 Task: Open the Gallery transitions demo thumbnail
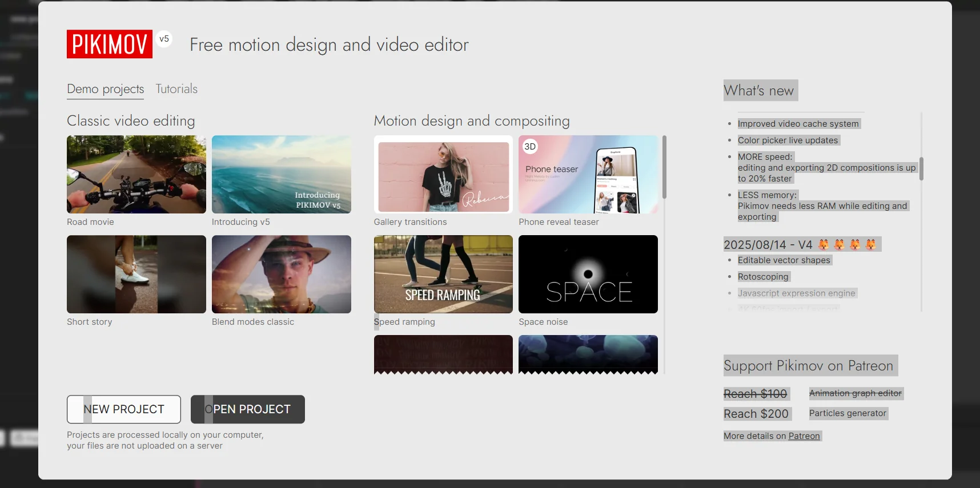pyautogui.click(x=443, y=174)
